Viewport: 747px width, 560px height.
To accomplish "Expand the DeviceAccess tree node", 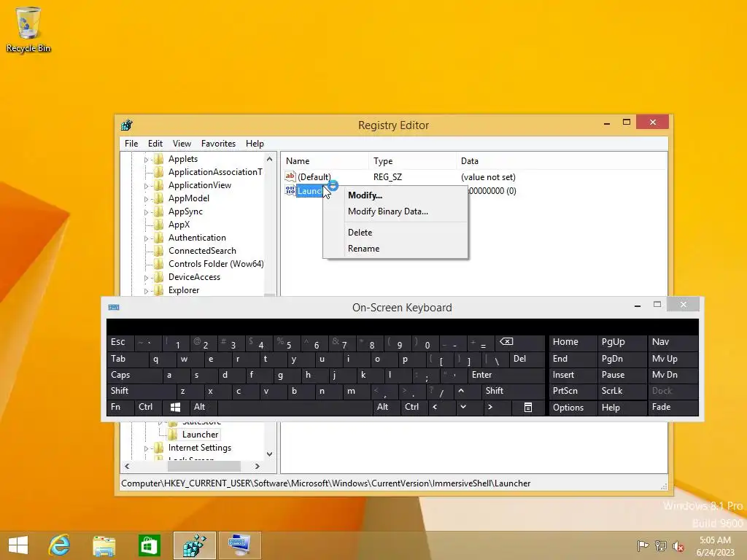I will [x=146, y=278].
